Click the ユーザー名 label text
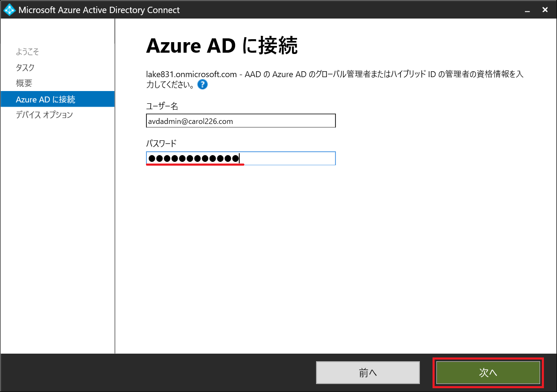The image size is (557, 392). 162,106
